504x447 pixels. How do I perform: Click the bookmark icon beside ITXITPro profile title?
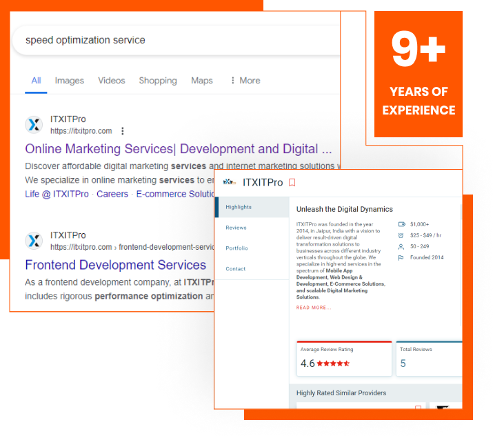pyautogui.click(x=292, y=183)
